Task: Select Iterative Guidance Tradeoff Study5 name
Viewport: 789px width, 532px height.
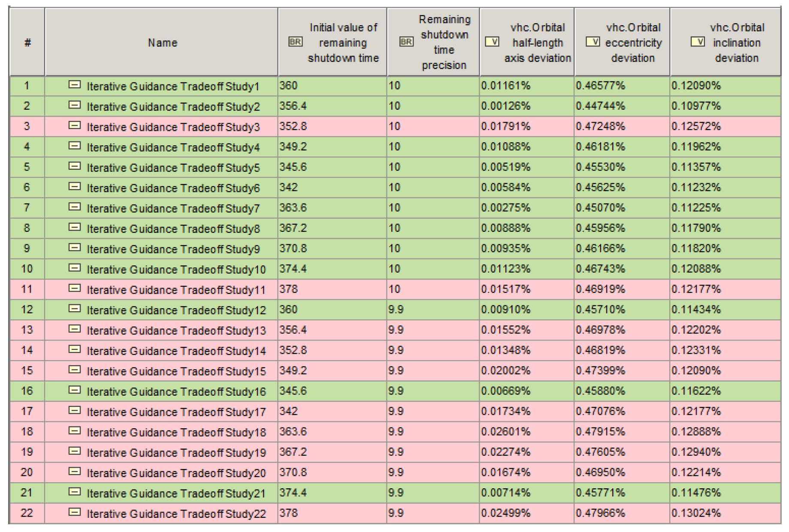Action: tap(173, 168)
